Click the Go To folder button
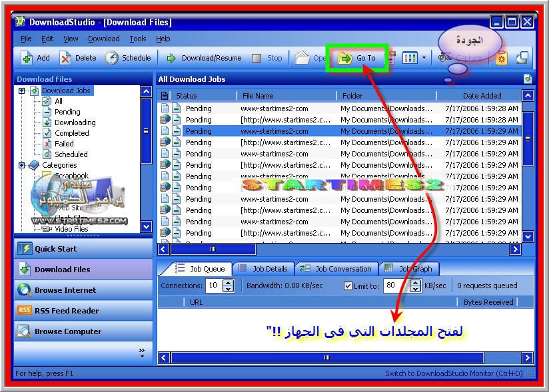Screen dimensions: 549x392 point(356,58)
